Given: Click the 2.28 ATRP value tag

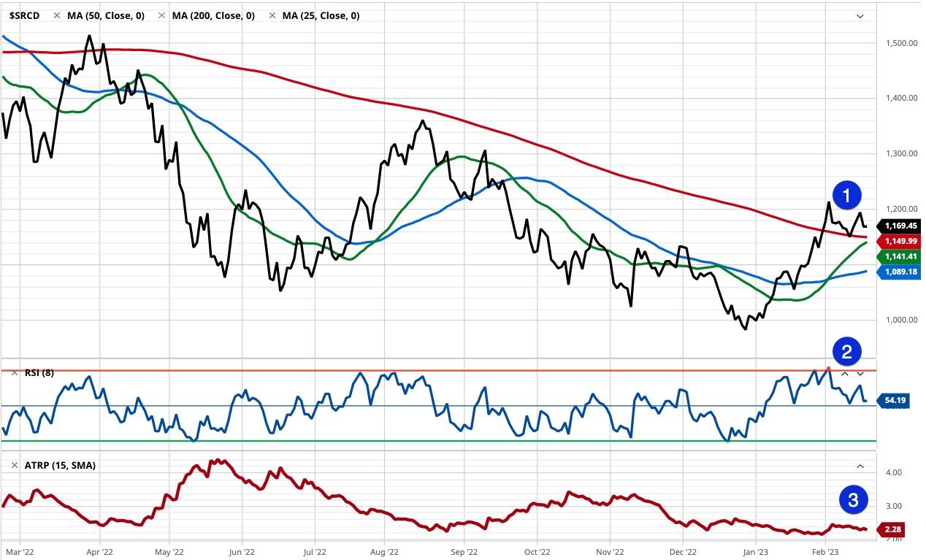Looking at the screenshot, I should (891, 531).
